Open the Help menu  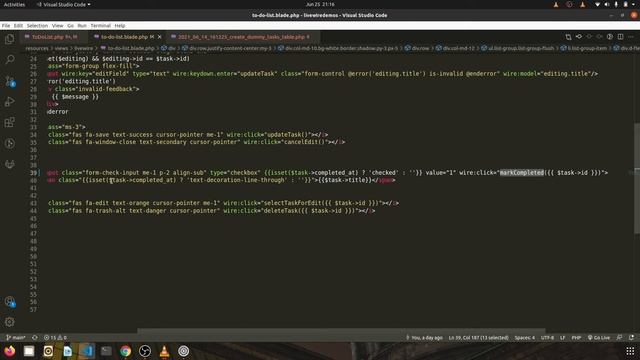pos(120,25)
